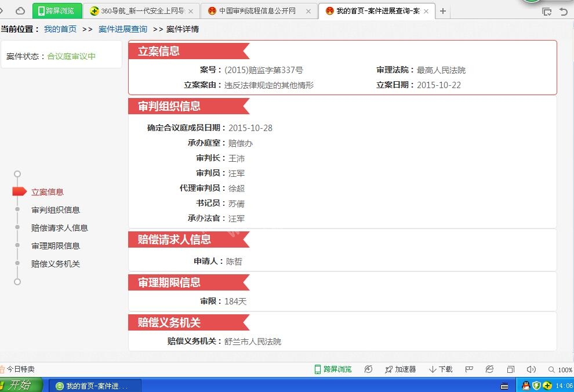
Task: Click the 审判组织信息 red section header
Action: (x=189, y=106)
